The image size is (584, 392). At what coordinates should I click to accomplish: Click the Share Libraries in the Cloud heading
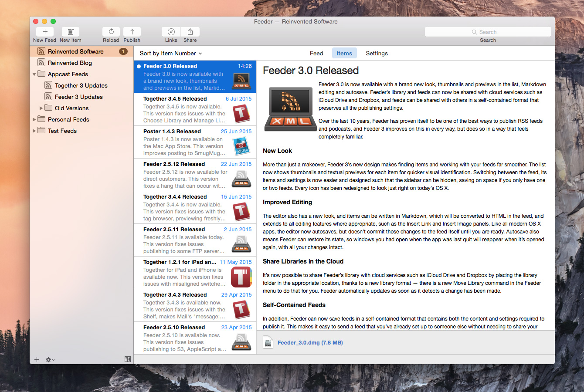point(303,261)
